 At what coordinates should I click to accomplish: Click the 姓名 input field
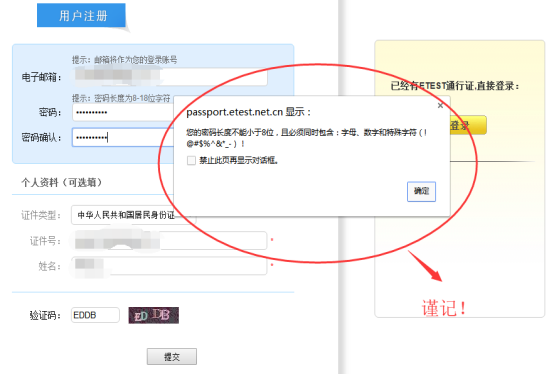170,266
